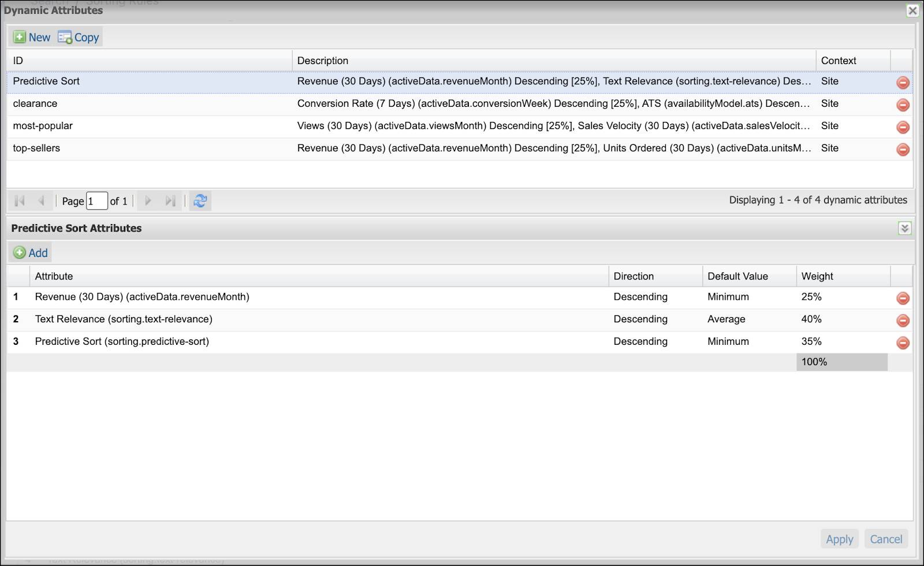Close the Dynamic Attributes dialog
The height and width of the screenshot is (566, 924).
point(912,10)
